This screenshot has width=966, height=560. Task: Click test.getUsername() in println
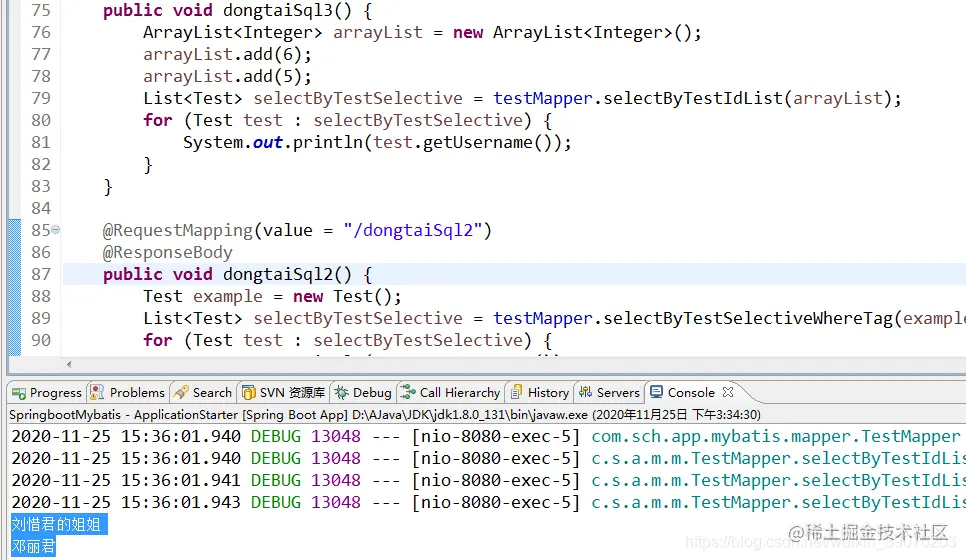click(462, 142)
